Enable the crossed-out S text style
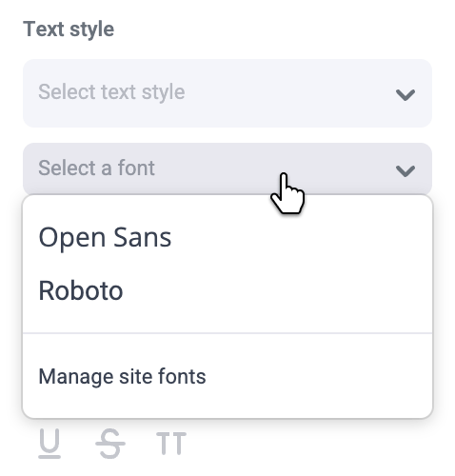The width and height of the screenshot is (455, 476). [110, 444]
